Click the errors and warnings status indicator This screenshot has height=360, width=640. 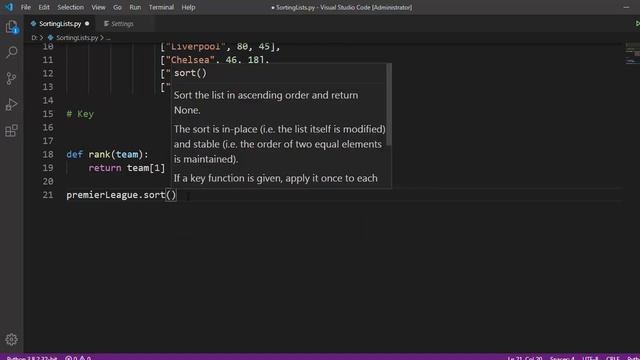[78, 358]
